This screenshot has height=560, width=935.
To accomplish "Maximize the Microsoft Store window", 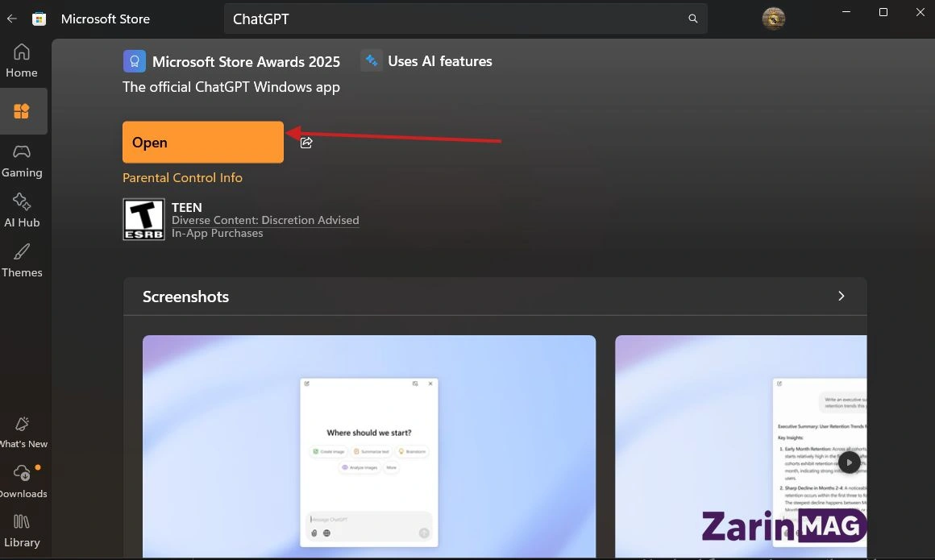I will 883,12.
